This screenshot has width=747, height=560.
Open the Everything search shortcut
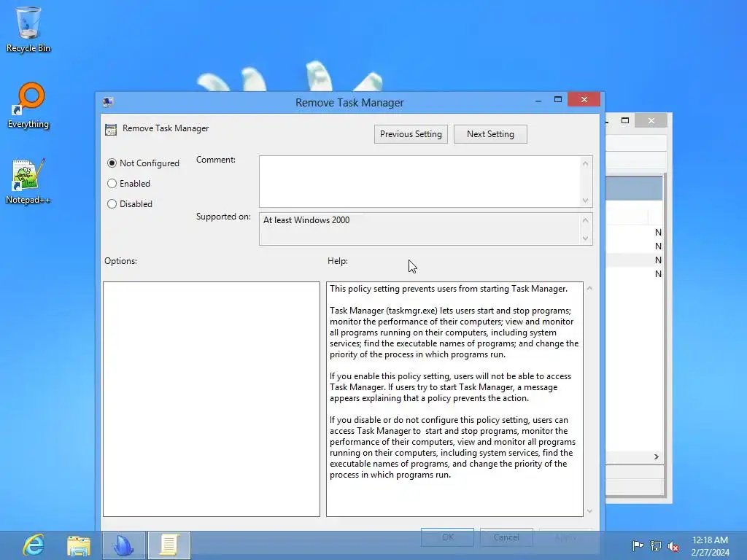pyautogui.click(x=28, y=106)
